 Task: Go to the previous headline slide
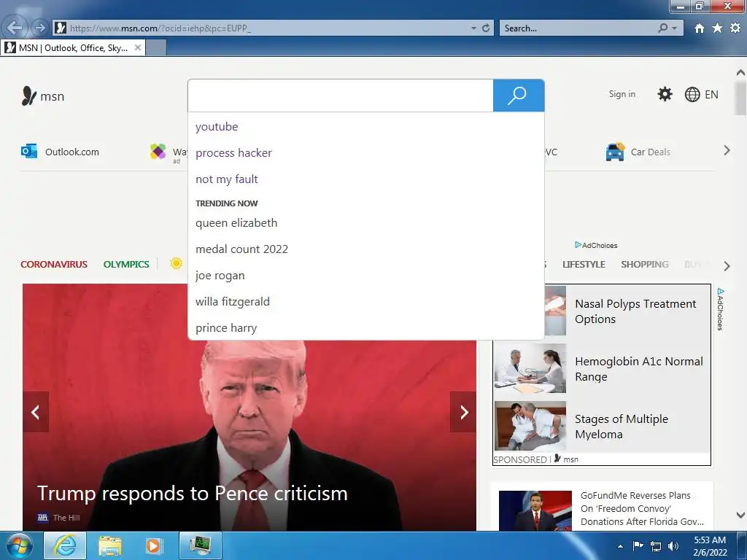(35, 412)
